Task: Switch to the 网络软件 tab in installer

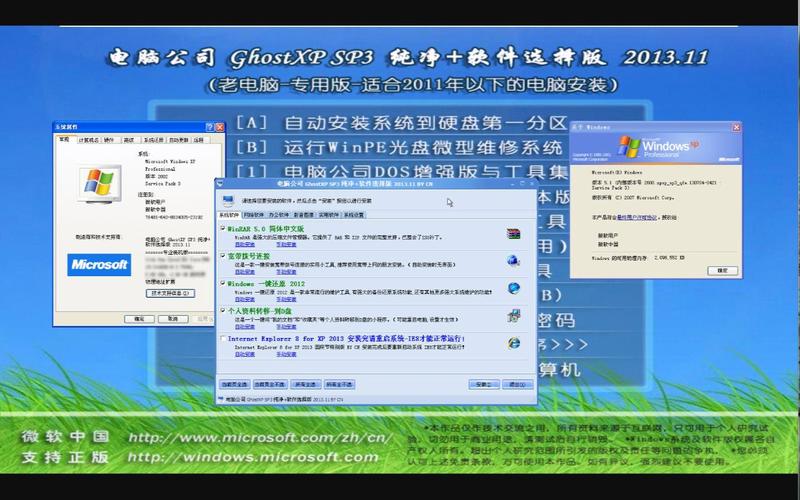Action: click(254, 215)
